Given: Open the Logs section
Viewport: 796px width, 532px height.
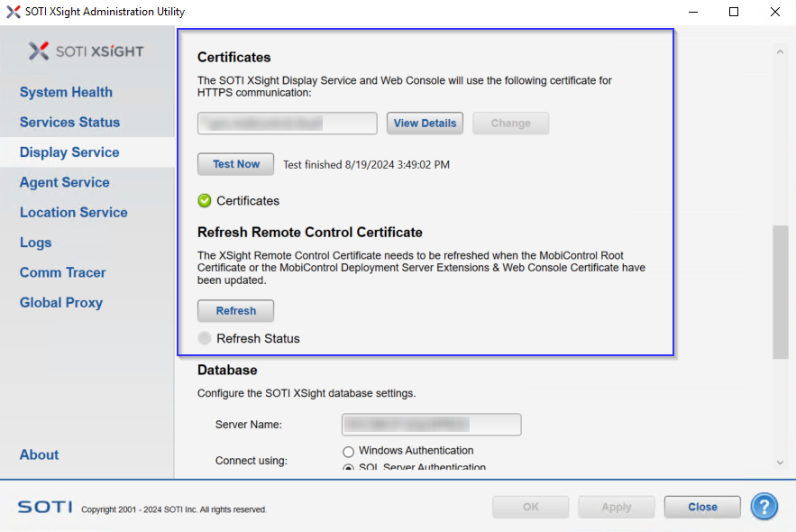Looking at the screenshot, I should point(35,243).
